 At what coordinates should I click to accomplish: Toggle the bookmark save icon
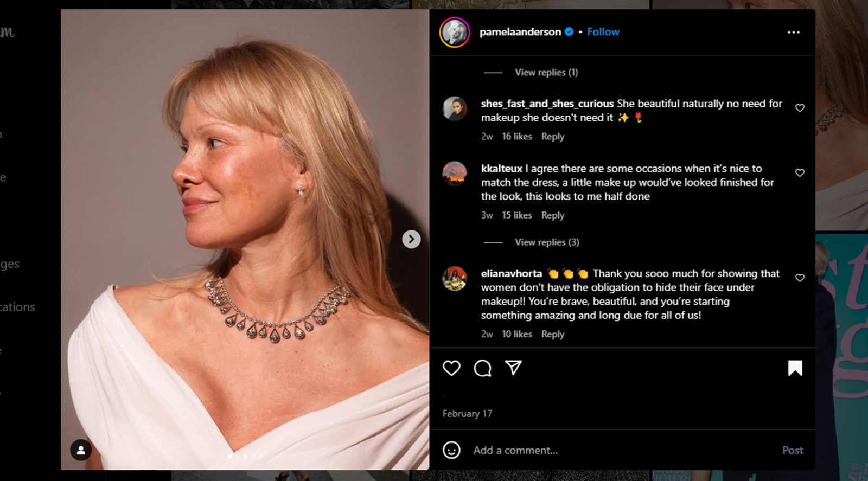(795, 368)
